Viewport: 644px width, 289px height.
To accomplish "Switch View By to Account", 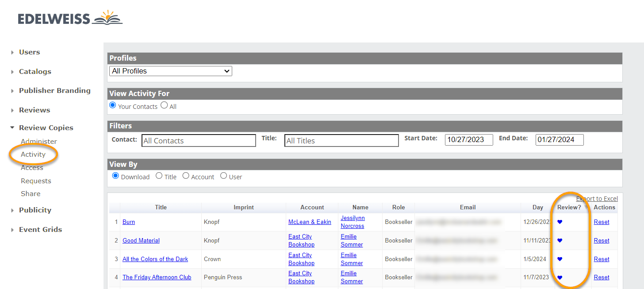I will [186, 176].
